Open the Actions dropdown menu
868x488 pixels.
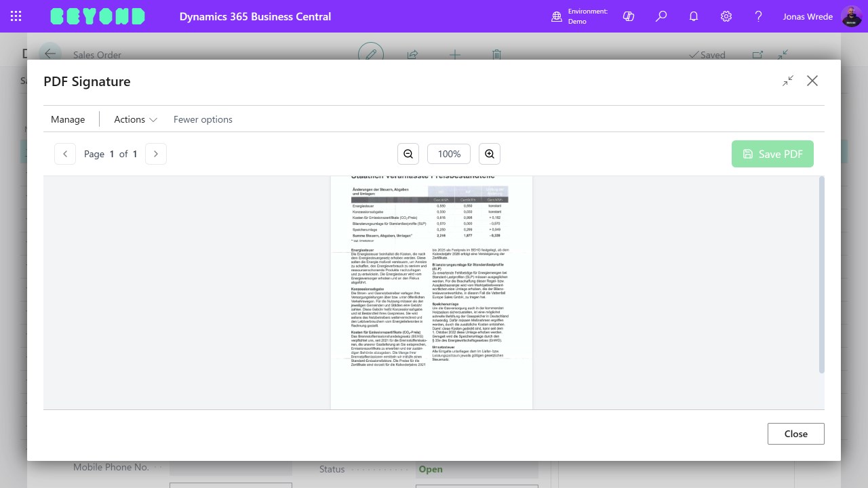pyautogui.click(x=134, y=119)
